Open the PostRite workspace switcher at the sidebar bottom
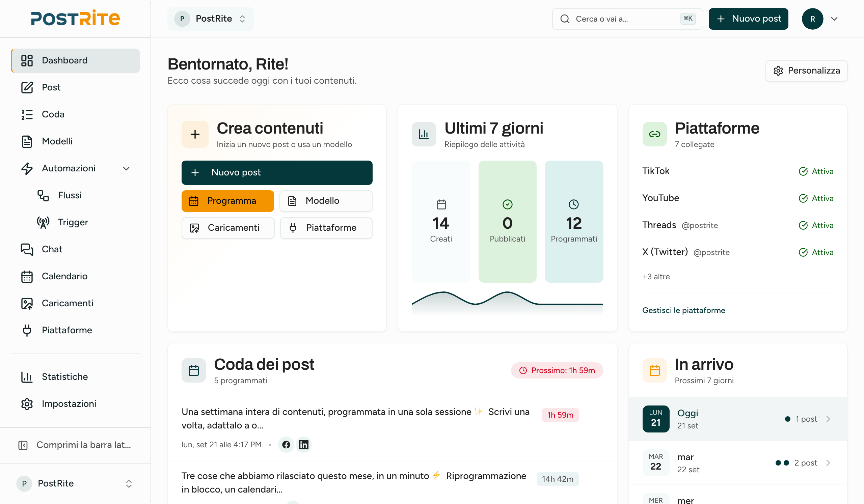864x504 pixels. 75,484
